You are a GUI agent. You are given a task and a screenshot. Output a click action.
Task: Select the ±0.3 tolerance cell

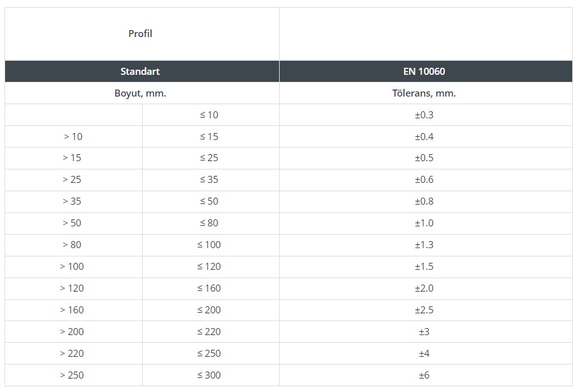pos(424,115)
